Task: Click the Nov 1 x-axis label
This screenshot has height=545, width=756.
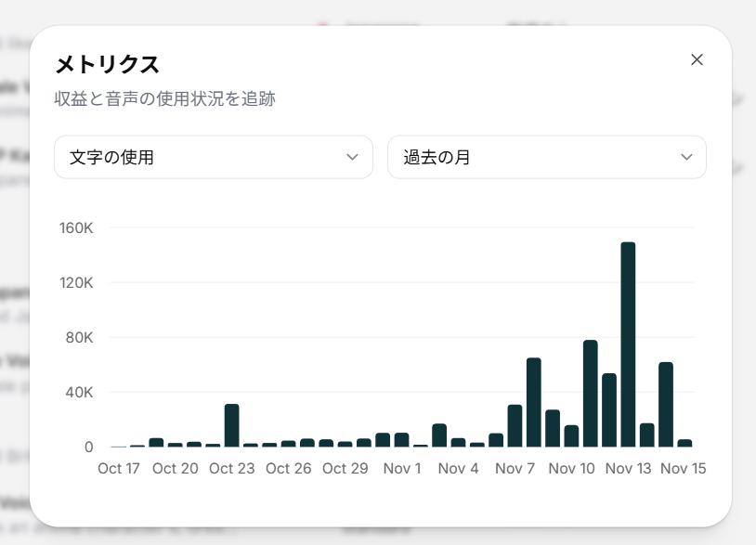Action: click(402, 468)
